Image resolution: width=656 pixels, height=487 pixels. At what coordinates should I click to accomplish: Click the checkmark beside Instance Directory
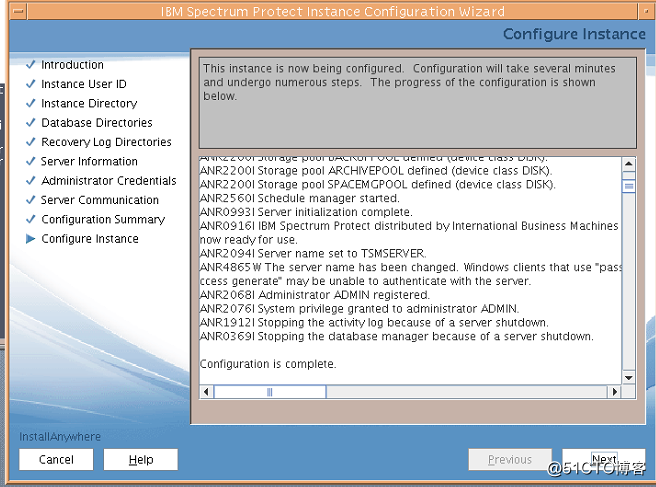coord(31,103)
